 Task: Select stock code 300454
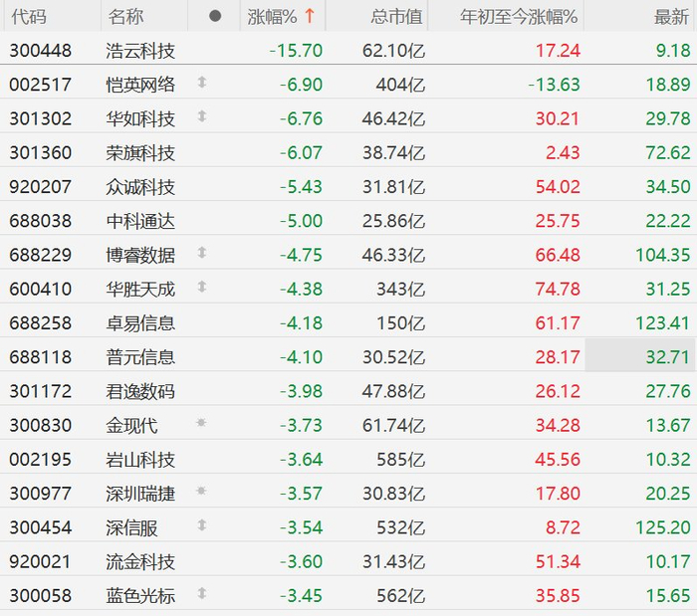click(x=41, y=527)
